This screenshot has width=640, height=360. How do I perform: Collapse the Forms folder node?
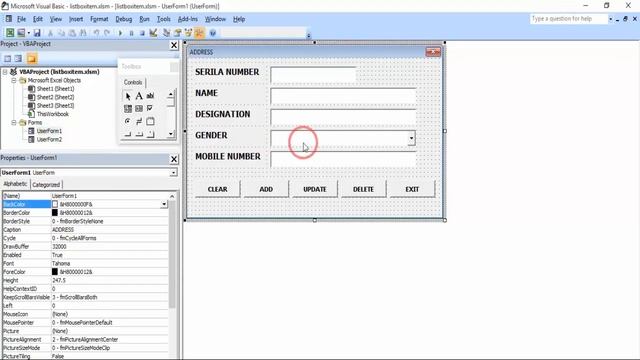[13, 122]
